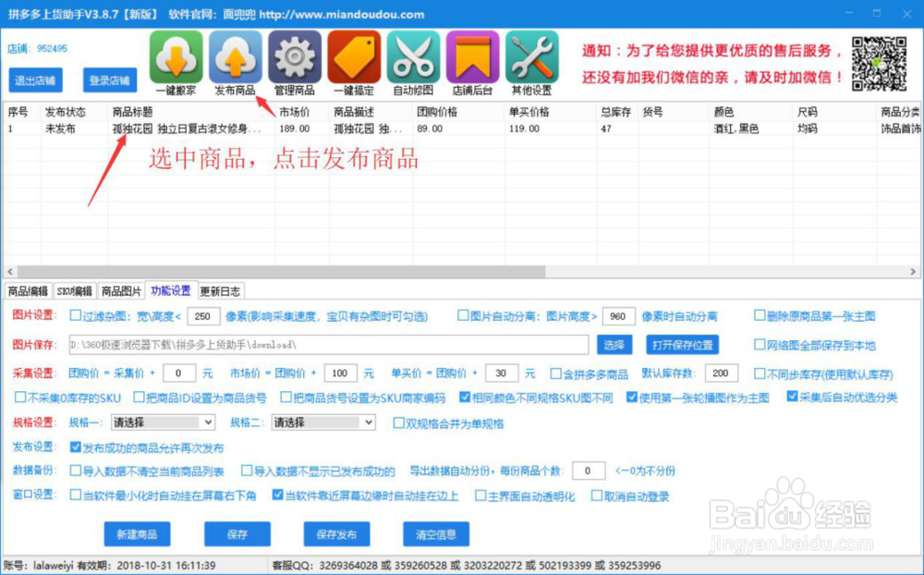Select product row titled 孤独花园
Viewport: 924px width, 575px height.
tap(461, 128)
